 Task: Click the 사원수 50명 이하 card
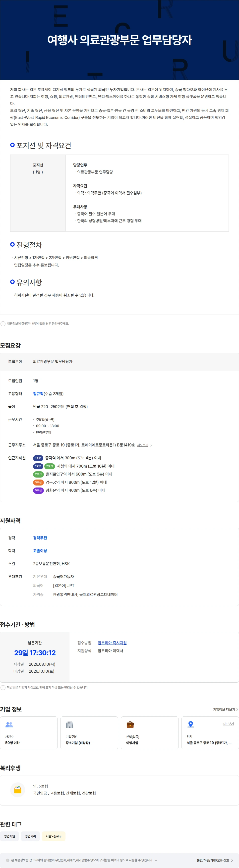(x=29, y=733)
